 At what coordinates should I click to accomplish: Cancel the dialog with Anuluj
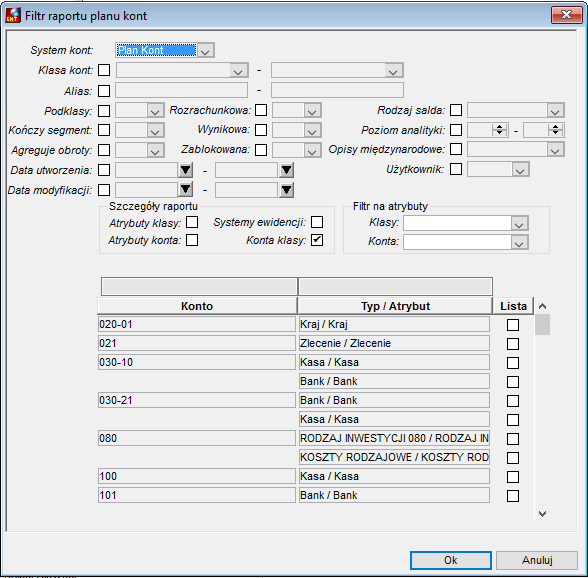[x=537, y=560]
